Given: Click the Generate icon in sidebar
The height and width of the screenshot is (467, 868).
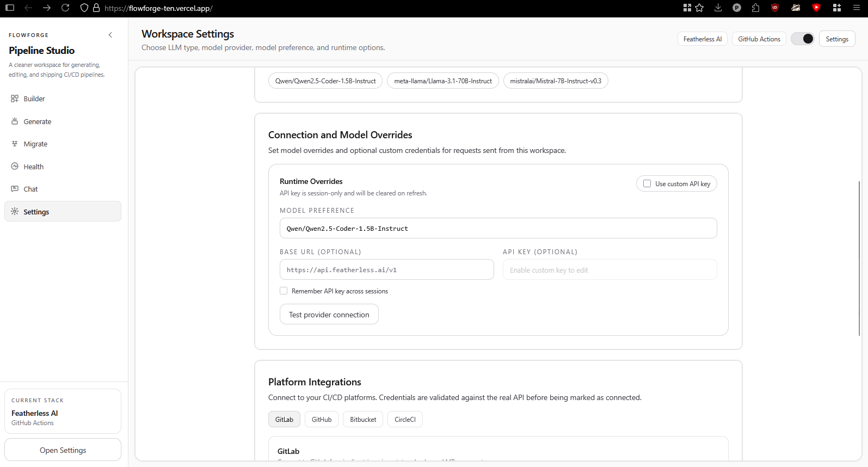Looking at the screenshot, I should tap(15, 121).
